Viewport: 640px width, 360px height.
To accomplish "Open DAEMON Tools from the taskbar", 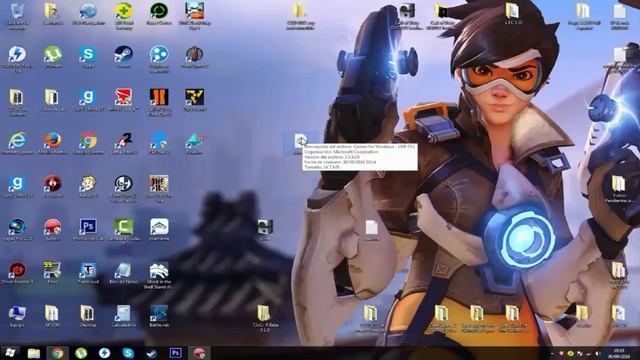I will pyautogui.click(x=104, y=353).
